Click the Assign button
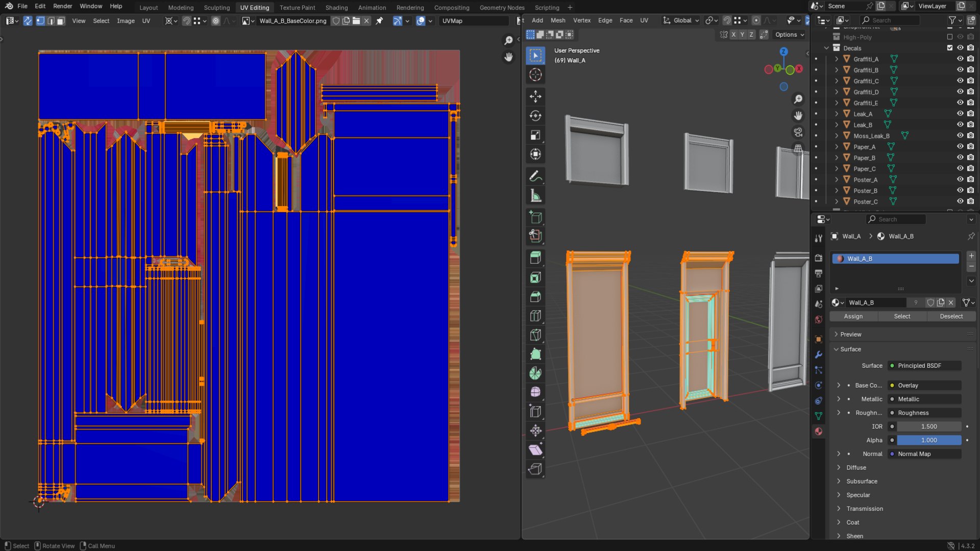This screenshot has width=980, height=551. tap(853, 316)
